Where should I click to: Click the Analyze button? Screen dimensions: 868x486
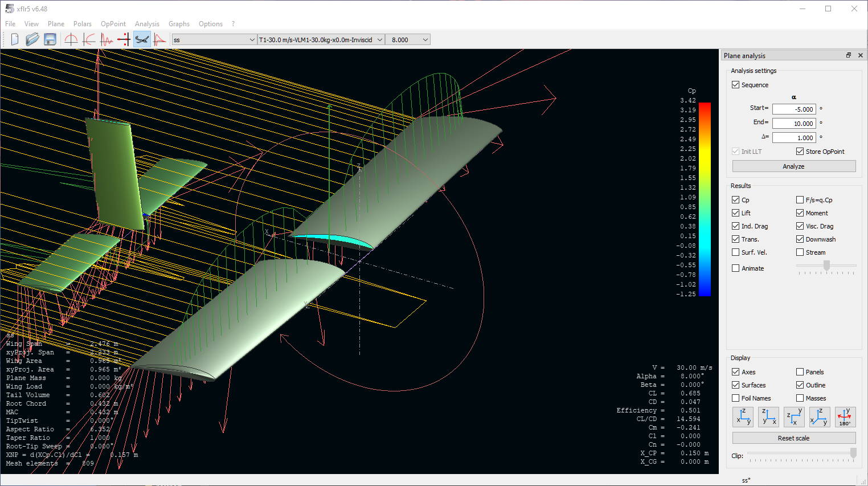(x=793, y=166)
